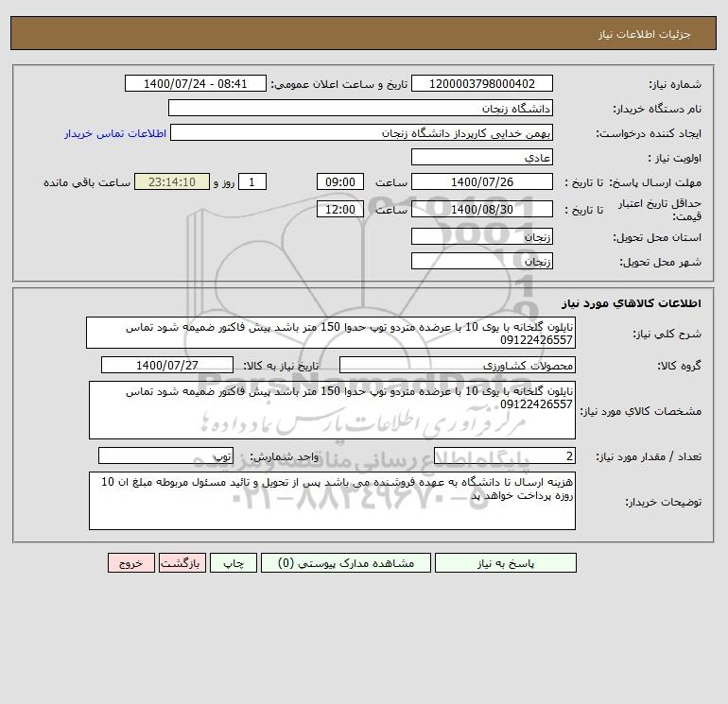The image size is (728, 704).
Task: Click price validity date 1400/08/30
Action: pos(482,209)
